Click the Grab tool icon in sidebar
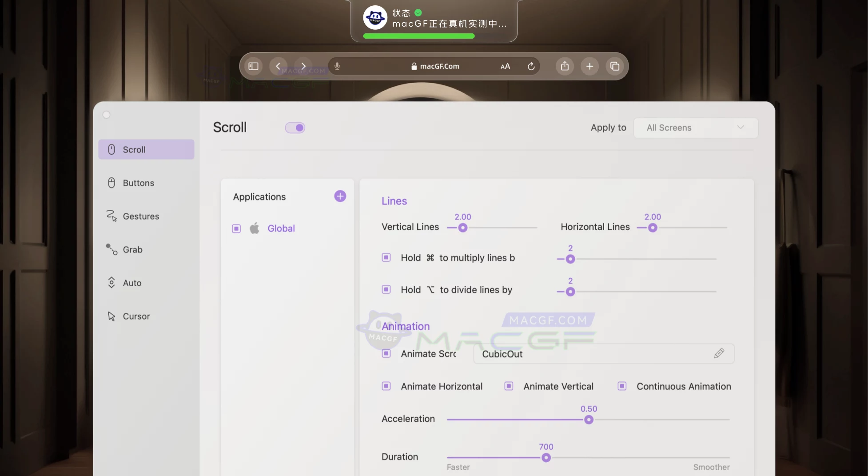 [111, 249]
